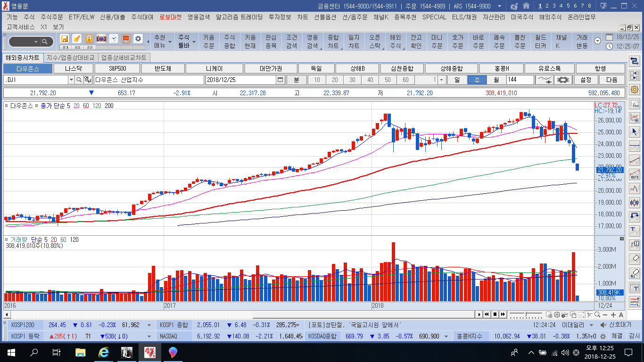Switch chart period to 월 (monthly)
Image resolution: width=644 pixels, height=362 pixels.
tap(496, 80)
